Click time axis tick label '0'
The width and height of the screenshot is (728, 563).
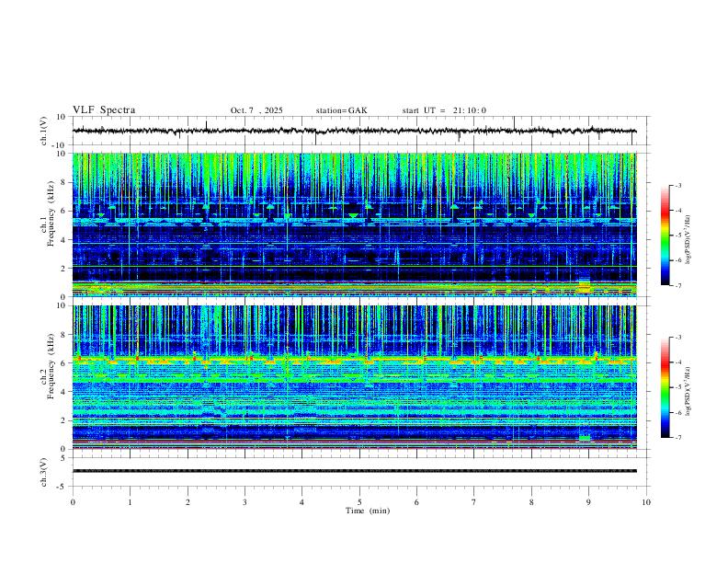[73, 502]
